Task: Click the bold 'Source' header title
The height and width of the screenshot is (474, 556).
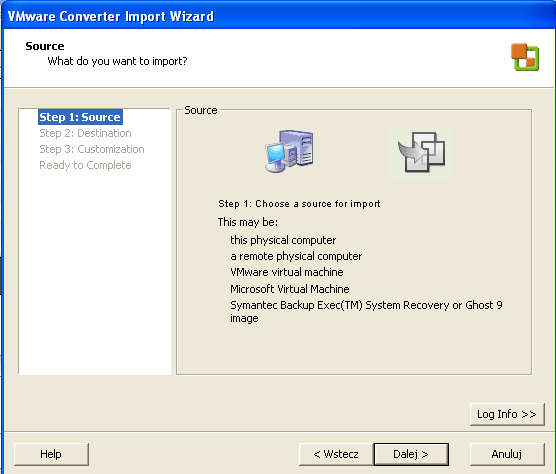Action: [x=45, y=46]
